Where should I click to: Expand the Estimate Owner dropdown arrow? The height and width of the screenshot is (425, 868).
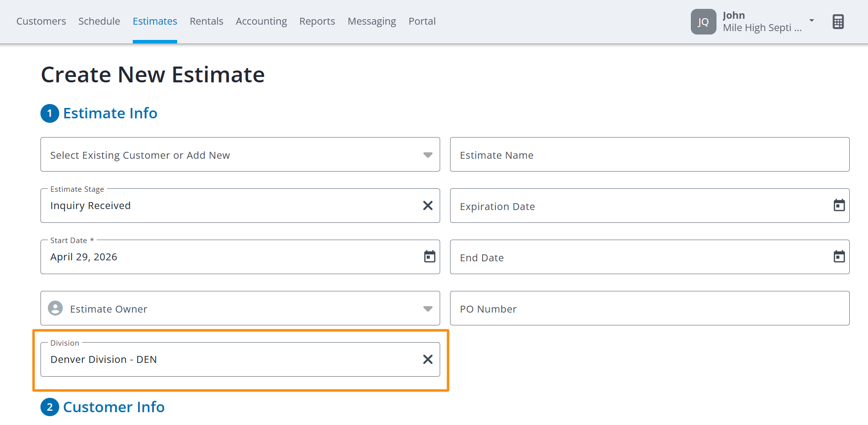coord(428,309)
